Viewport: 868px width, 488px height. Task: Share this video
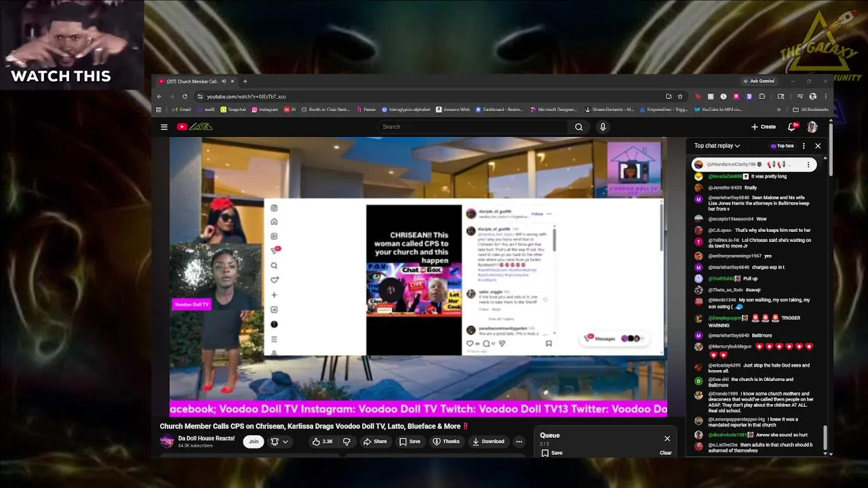pyautogui.click(x=375, y=442)
